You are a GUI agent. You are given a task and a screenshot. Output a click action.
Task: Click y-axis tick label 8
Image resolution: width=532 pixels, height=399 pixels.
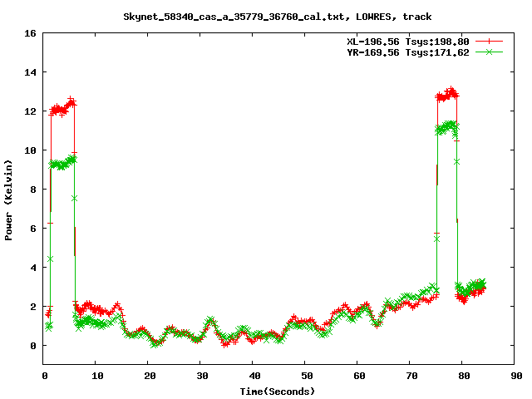[33, 190]
